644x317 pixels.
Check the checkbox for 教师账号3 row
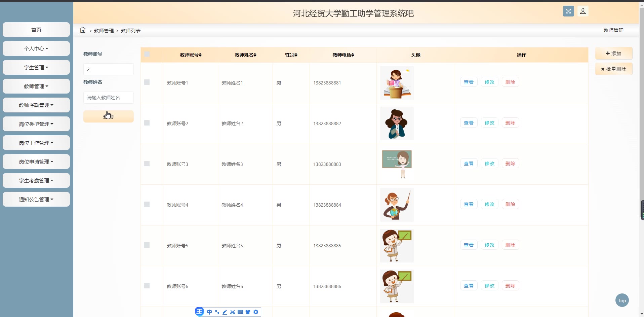pos(147,164)
